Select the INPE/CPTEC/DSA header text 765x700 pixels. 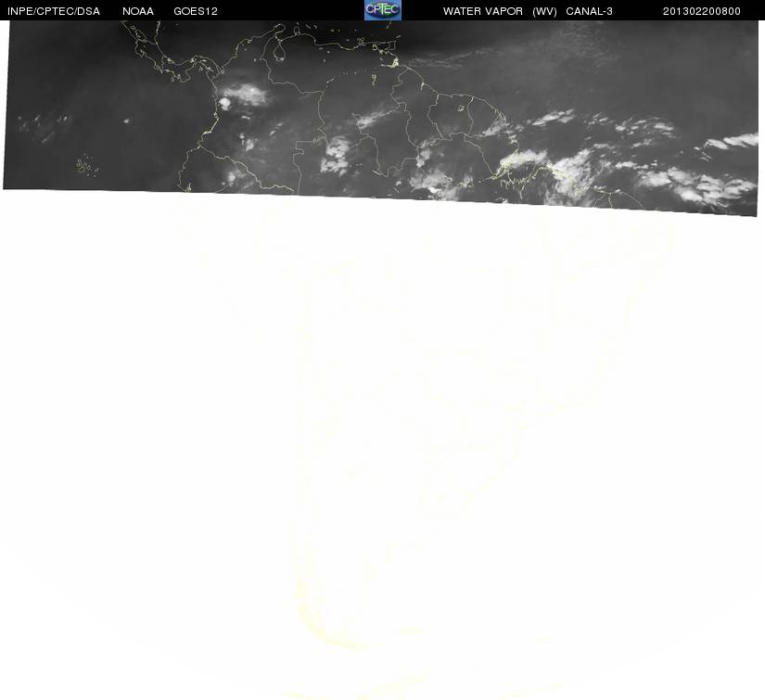pos(54,11)
